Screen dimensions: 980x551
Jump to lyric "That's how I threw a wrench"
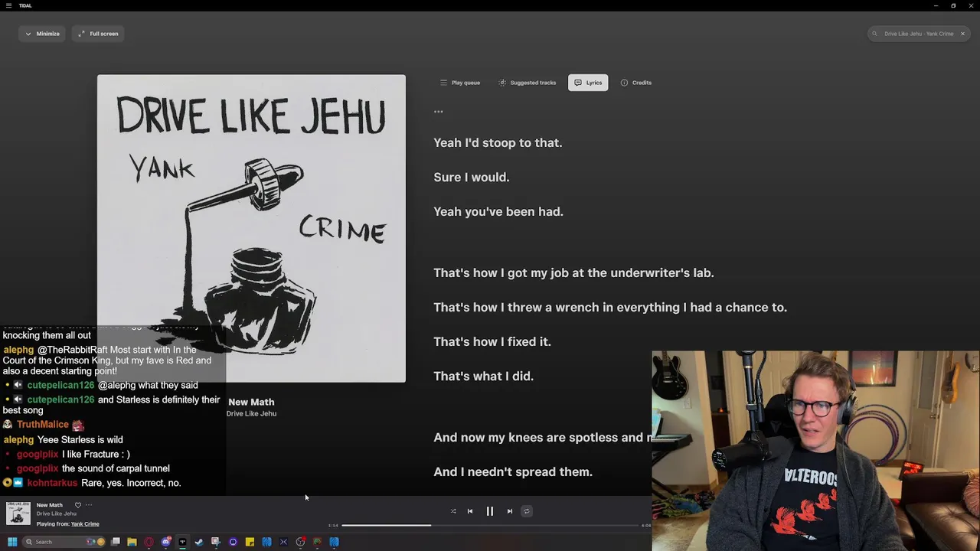(610, 307)
